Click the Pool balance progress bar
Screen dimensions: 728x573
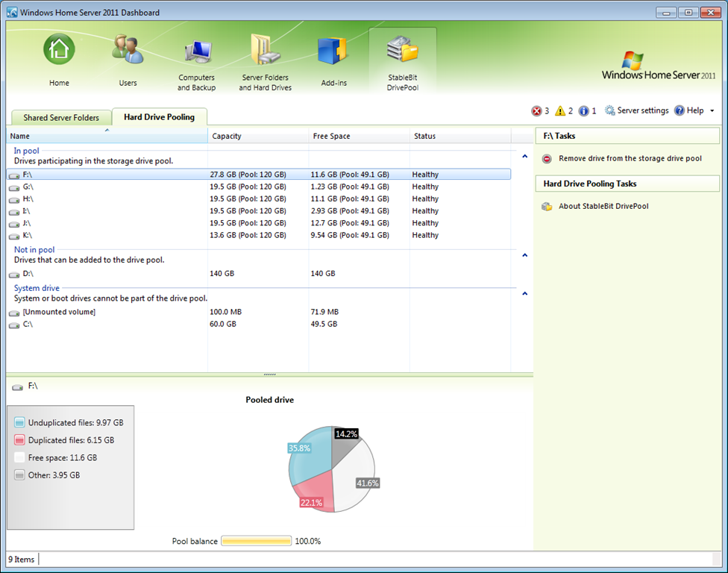pos(257,541)
